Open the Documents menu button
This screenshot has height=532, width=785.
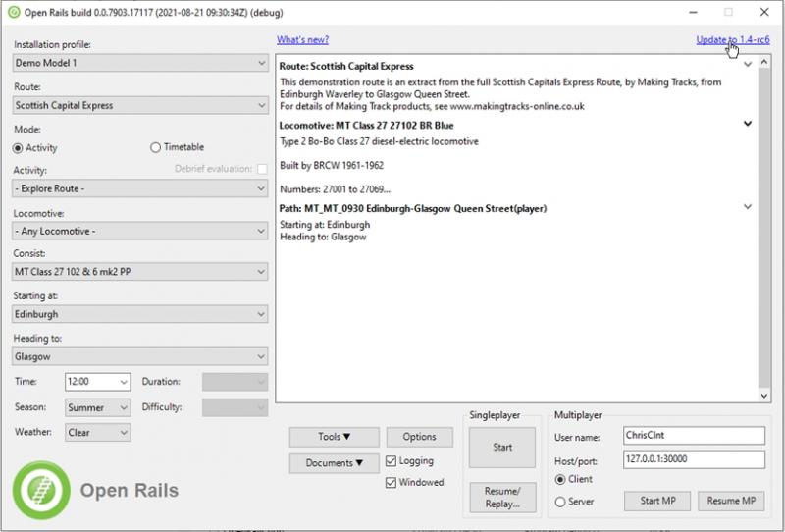(x=334, y=463)
